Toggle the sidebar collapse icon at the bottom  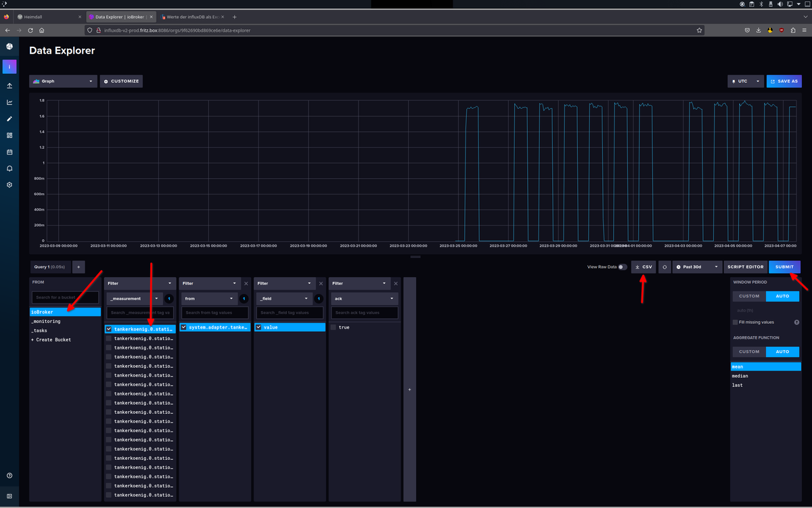click(9, 496)
